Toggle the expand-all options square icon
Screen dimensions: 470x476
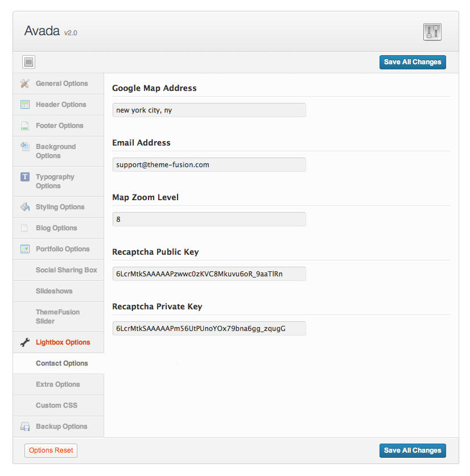click(29, 62)
